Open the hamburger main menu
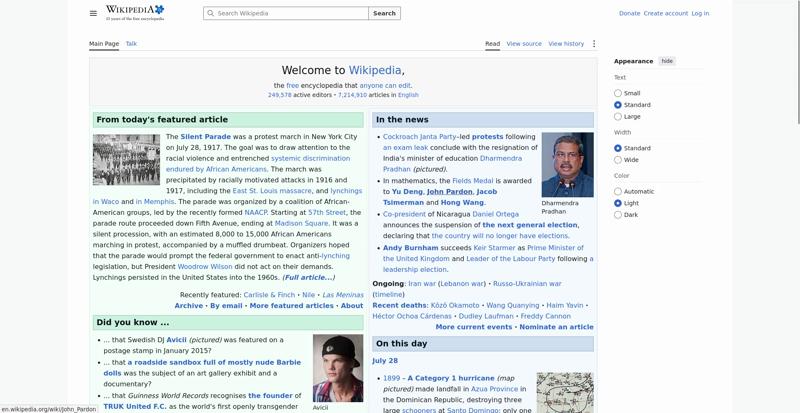The image size is (800, 413). pos(93,13)
